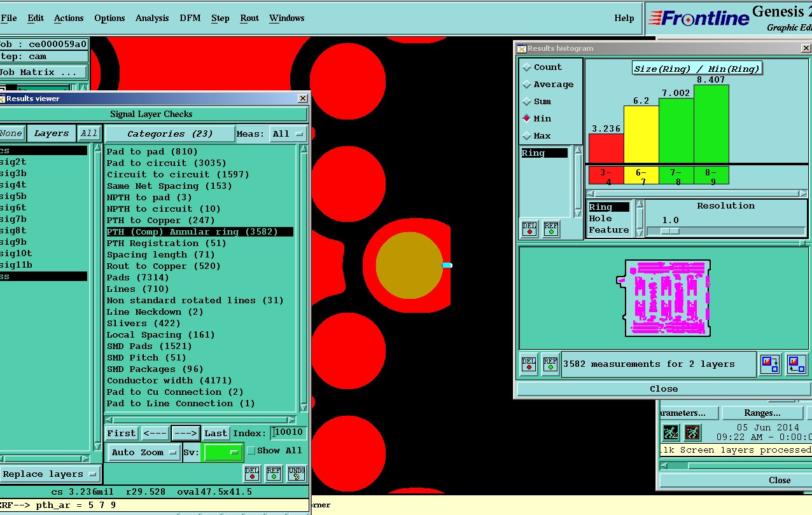Adjust Resolution slider handle

tap(669, 231)
